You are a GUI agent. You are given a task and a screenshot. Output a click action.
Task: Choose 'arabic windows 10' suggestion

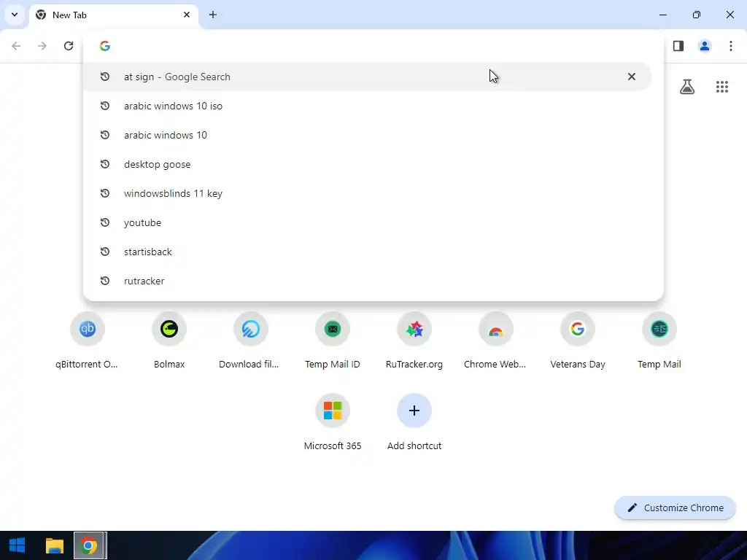(x=367, y=135)
